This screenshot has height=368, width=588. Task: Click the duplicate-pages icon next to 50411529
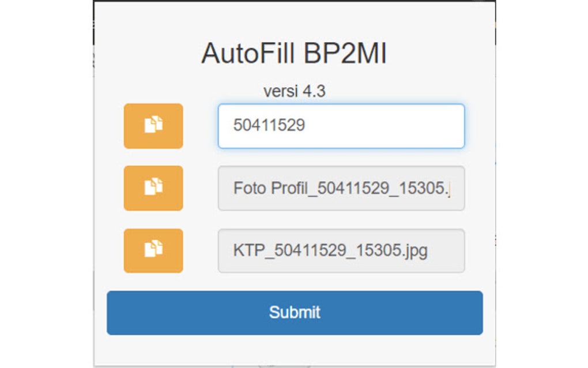point(153,126)
